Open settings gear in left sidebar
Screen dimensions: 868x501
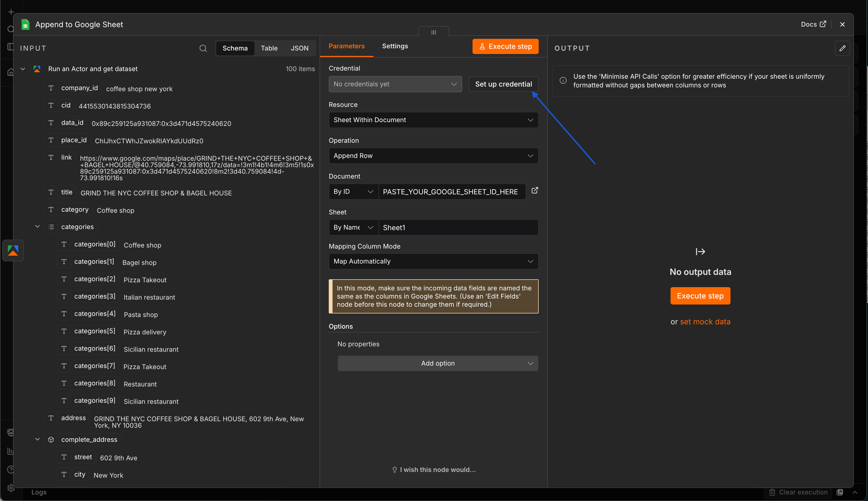click(x=11, y=488)
